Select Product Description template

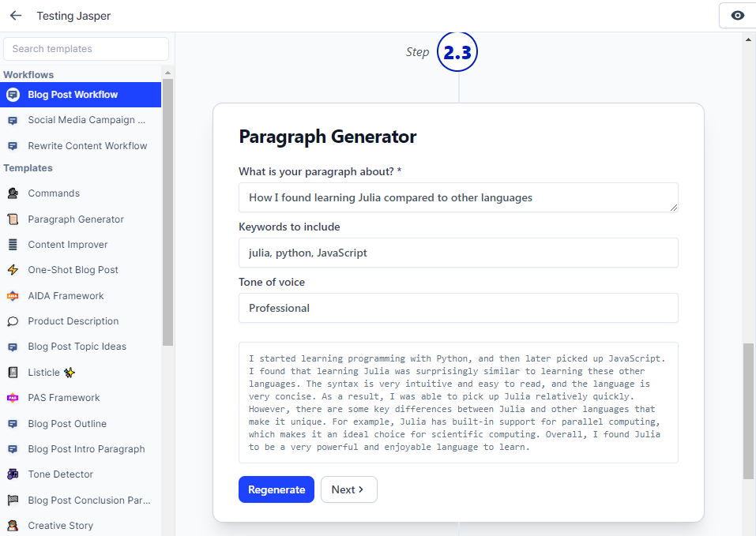[81, 321]
